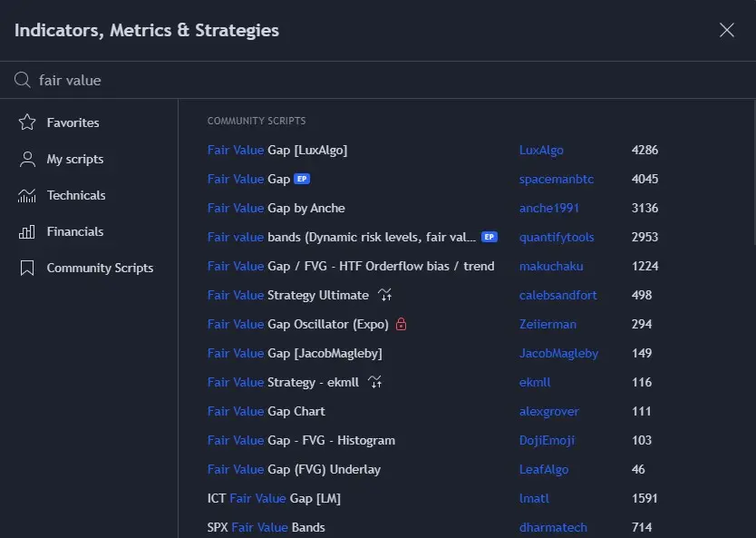This screenshot has width=756, height=538.
Task: Focus the 'fair value' search field
Action: point(363,80)
